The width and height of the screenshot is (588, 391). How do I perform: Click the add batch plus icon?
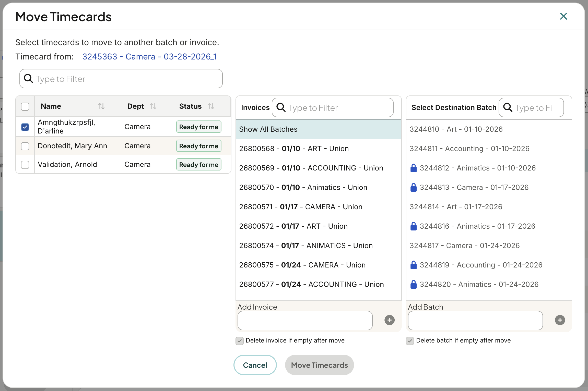tap(560, 320)
